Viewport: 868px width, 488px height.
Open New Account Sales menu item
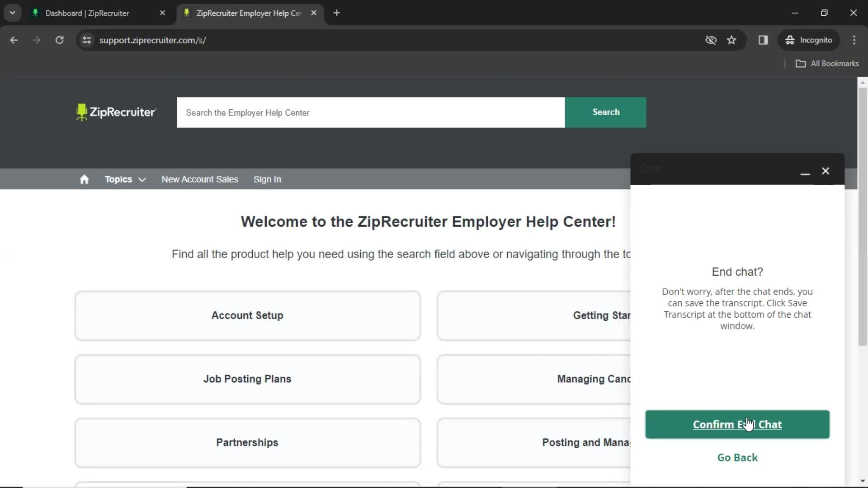(200, 179)
